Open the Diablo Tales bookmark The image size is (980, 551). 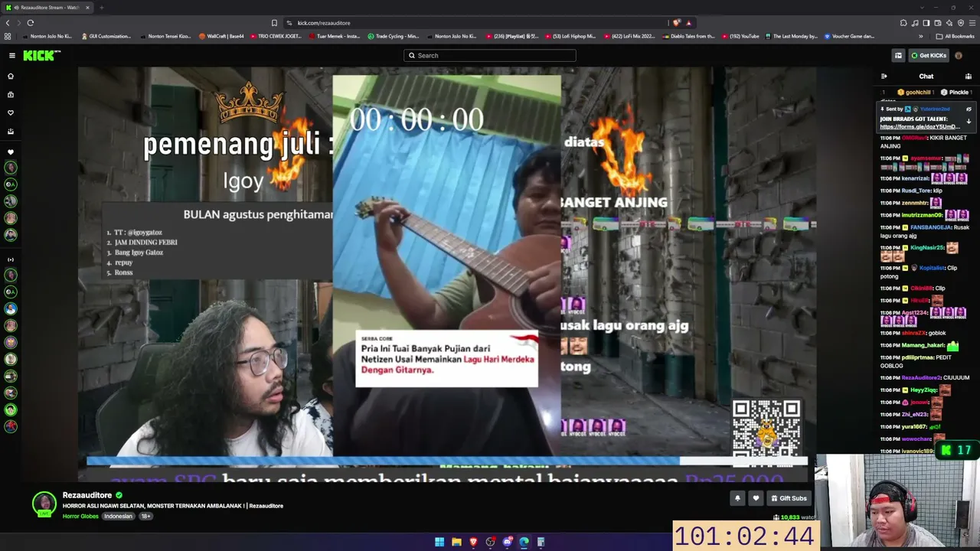[690, 36]
